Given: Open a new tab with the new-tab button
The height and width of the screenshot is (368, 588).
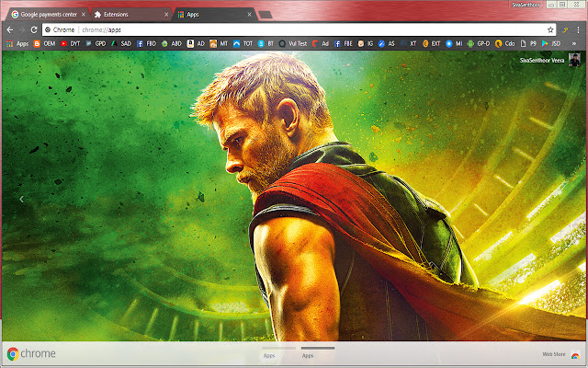Looking at the screenshot, I should 266,15.
